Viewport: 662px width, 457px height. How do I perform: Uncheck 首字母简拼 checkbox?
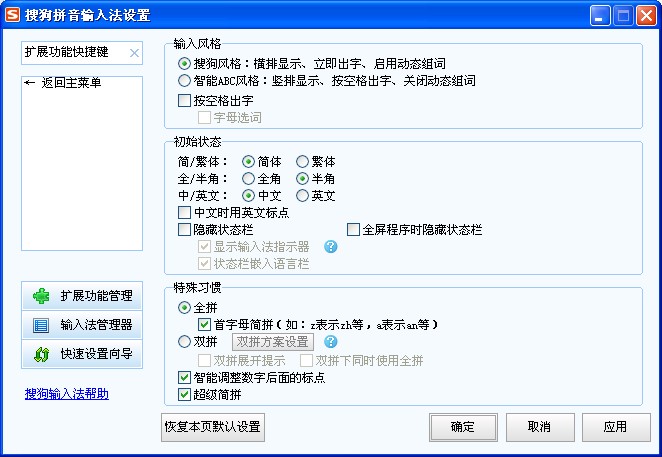204,325
